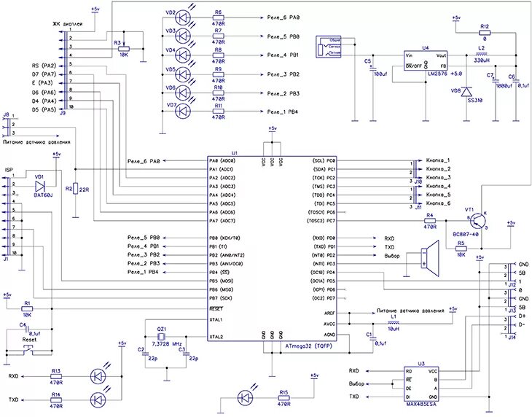Select the 'MAX485ESA' chip label
This screenshot has width=532, height=417.
[421, 405]
